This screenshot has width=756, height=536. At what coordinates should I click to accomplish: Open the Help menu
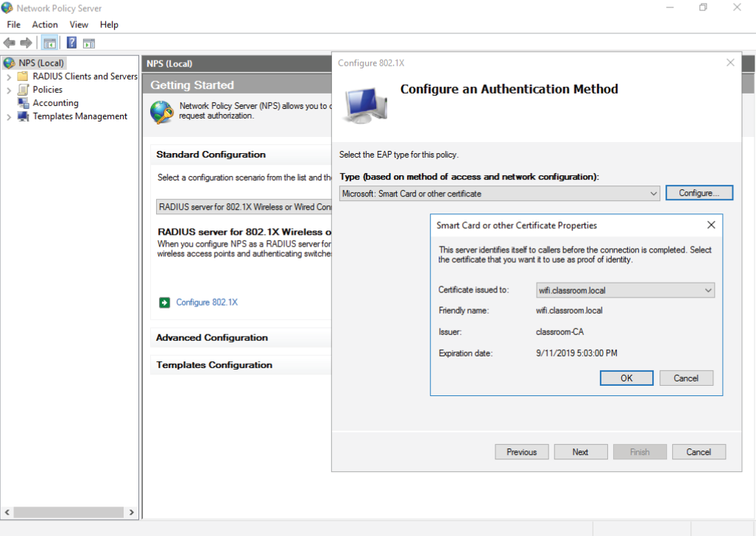(109, 24)
